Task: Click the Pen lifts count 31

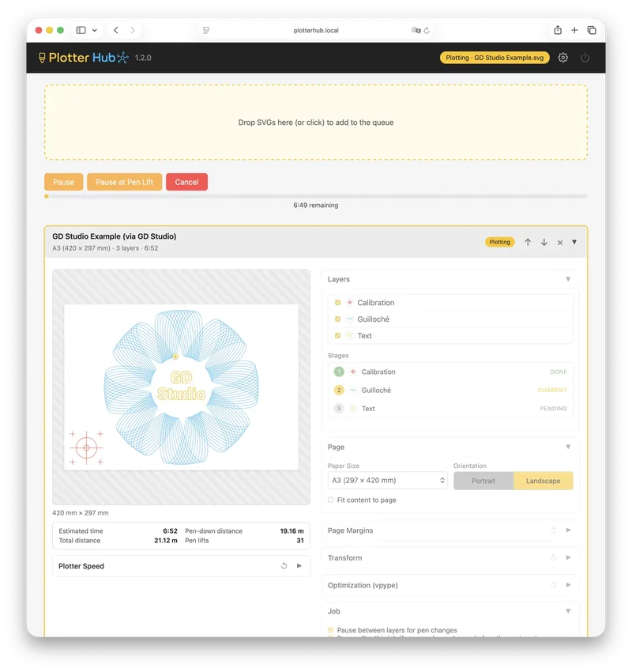Action: tap(300, 541)
